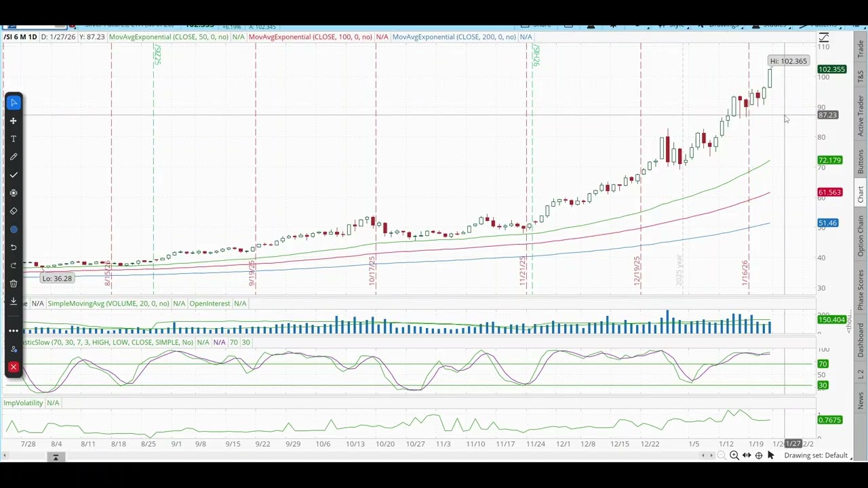This screenshot has width=868, height=488.
Task: Click the zoom in magnifier below chart
Action: click(x=734, y=455)
